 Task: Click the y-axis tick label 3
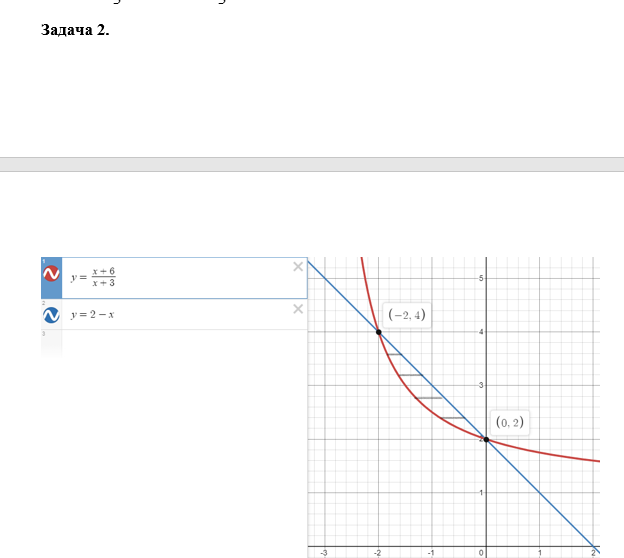tap(481, 385)
